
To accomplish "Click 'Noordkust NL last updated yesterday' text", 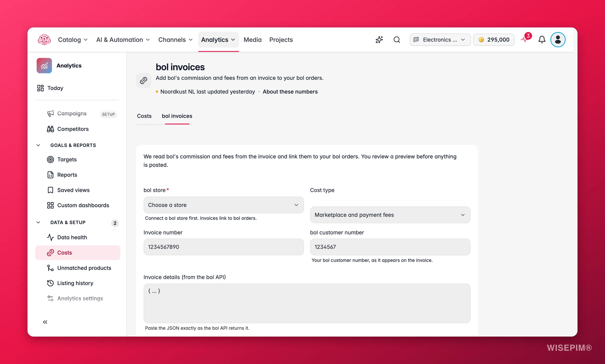I will (207, 92).
